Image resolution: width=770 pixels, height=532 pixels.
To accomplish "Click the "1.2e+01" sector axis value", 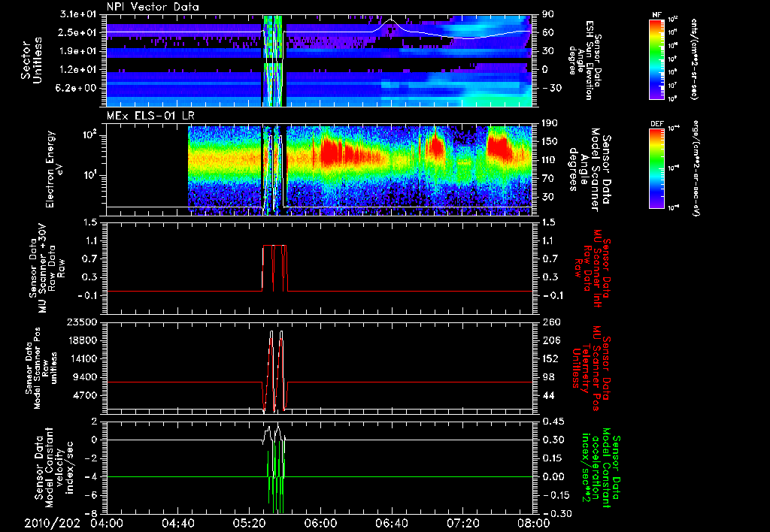I will [77, 69].
